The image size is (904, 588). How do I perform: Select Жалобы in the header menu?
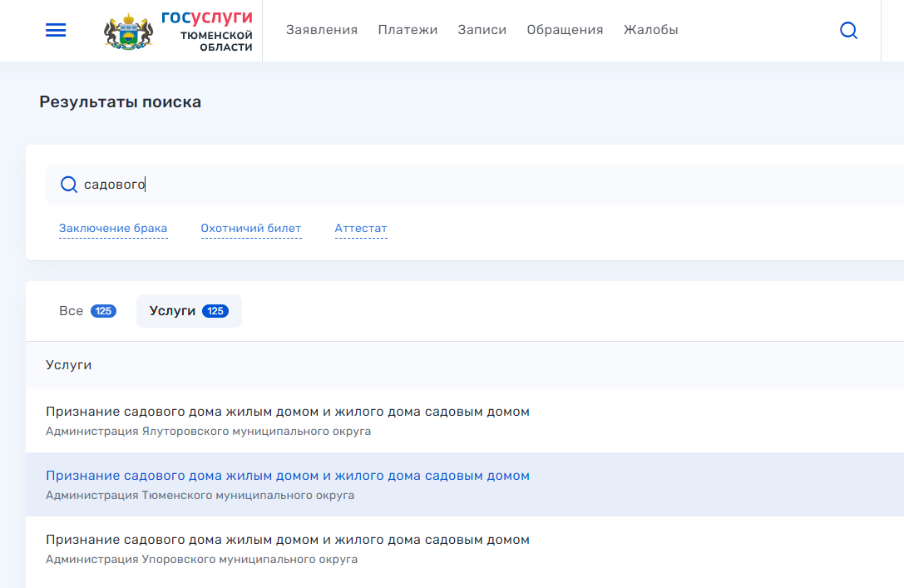(x=650, y=30)
